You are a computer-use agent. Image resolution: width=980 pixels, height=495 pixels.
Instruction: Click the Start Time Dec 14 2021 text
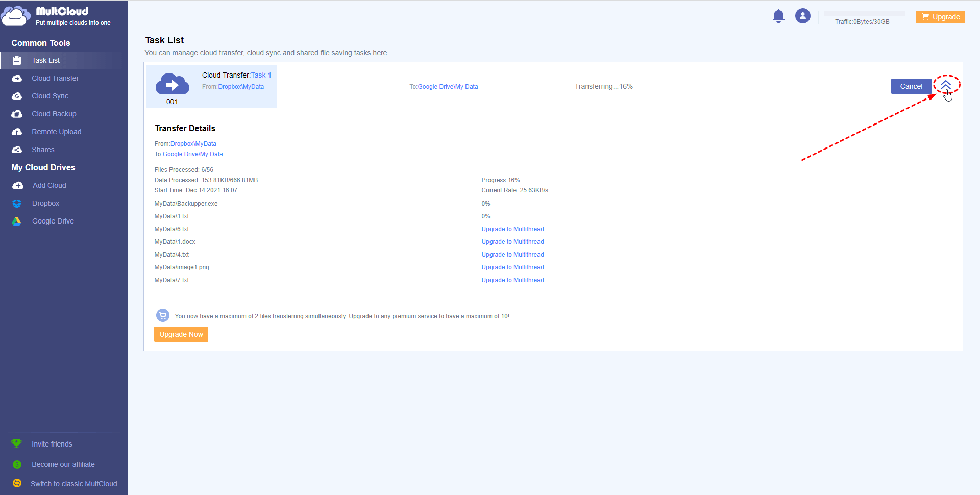pyautogui.click(x=196, y=190)
